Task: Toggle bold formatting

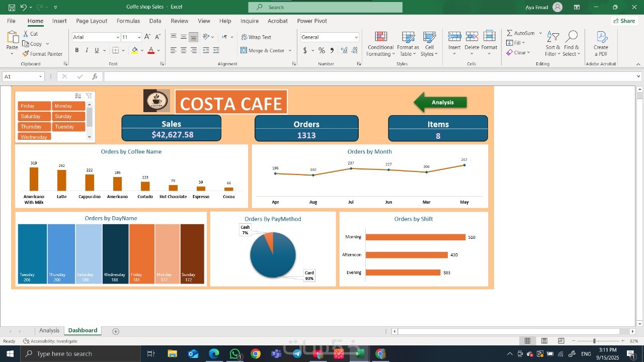Action: (x=77, y=50)
